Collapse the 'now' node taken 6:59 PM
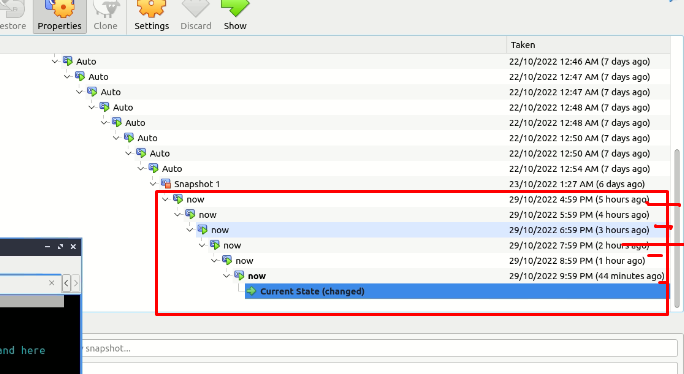 point(189,230)
